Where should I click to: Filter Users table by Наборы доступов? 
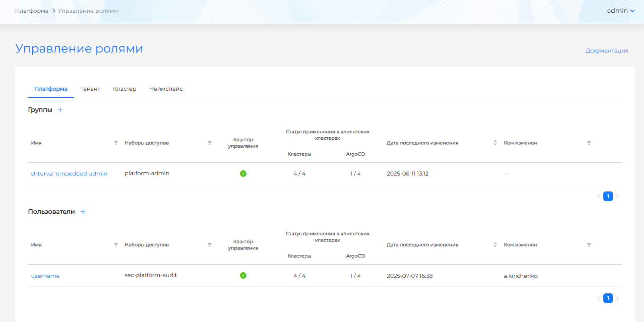pyautogui.click(x=210, y=245)
